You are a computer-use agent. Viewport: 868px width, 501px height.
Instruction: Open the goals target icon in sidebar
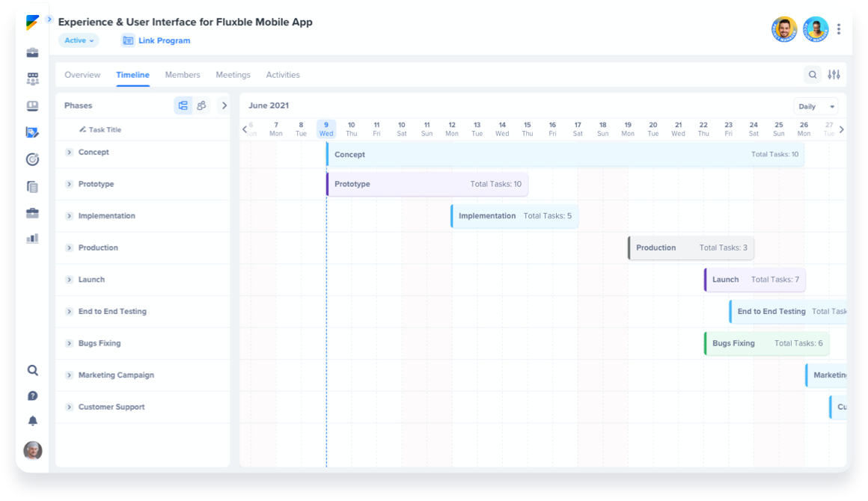(33, 159)
